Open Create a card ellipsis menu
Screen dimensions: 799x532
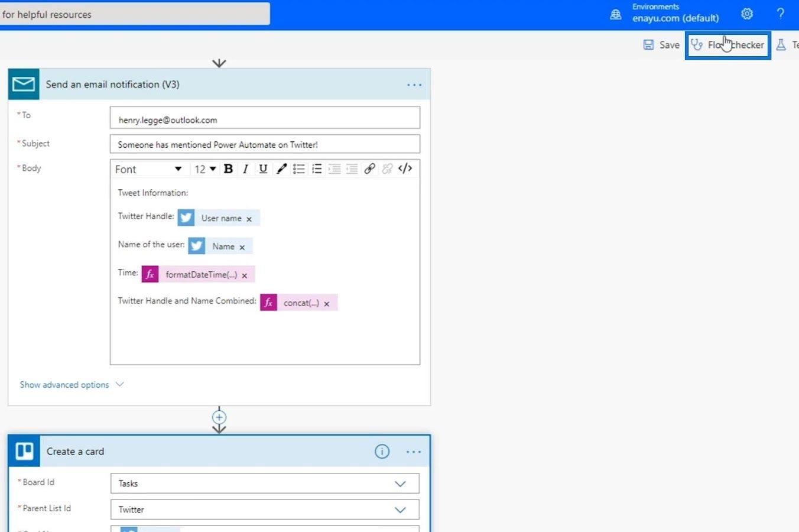(x=414, y=452)
